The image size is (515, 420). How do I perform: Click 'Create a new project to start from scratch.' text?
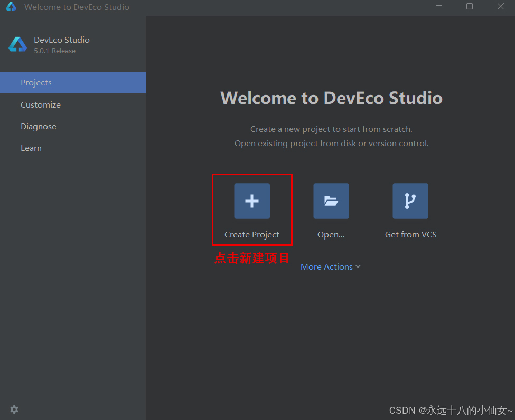(331, 129)
